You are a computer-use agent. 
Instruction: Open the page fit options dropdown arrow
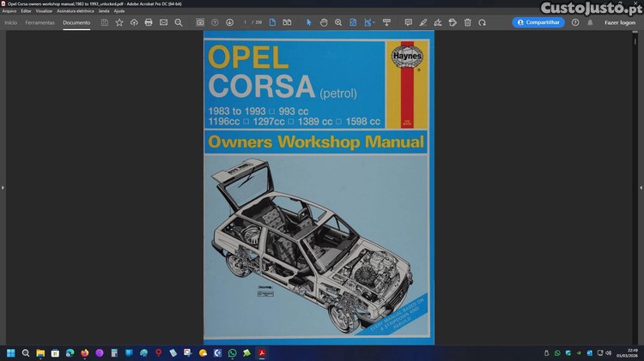click(374, 22)
